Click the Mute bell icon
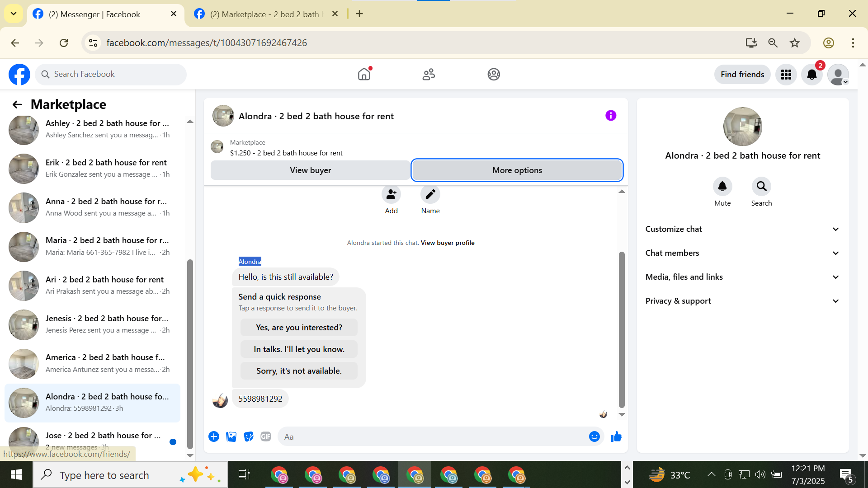The image size is (868, 488). click(722, 187)
